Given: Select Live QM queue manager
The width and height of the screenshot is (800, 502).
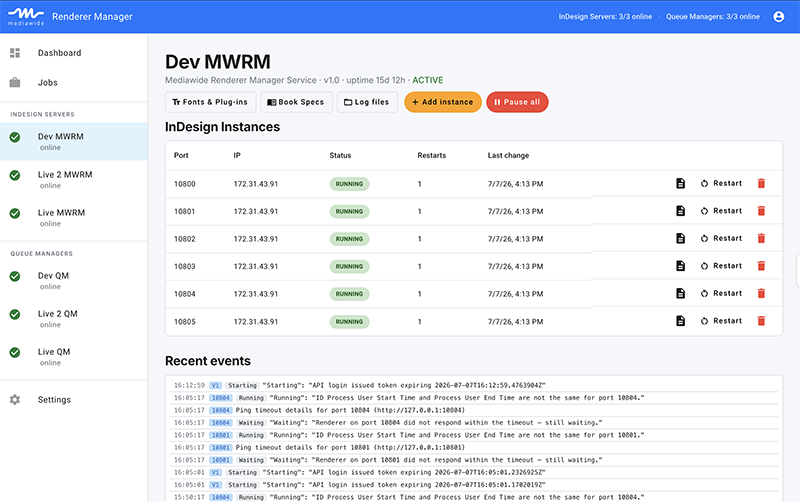Looking at the screenshot, I should pyautogui.click(x=74, y=357).
